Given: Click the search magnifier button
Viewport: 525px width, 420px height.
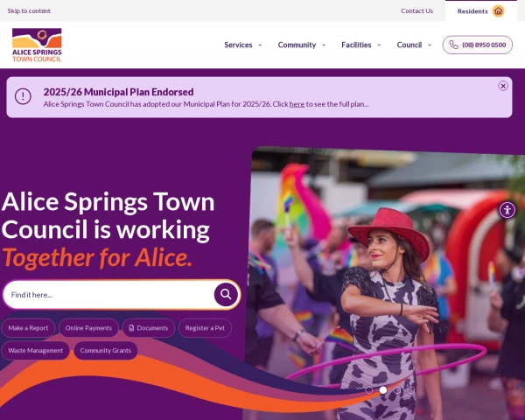Looking at the screenshot, I should click(x=226, y=295).
